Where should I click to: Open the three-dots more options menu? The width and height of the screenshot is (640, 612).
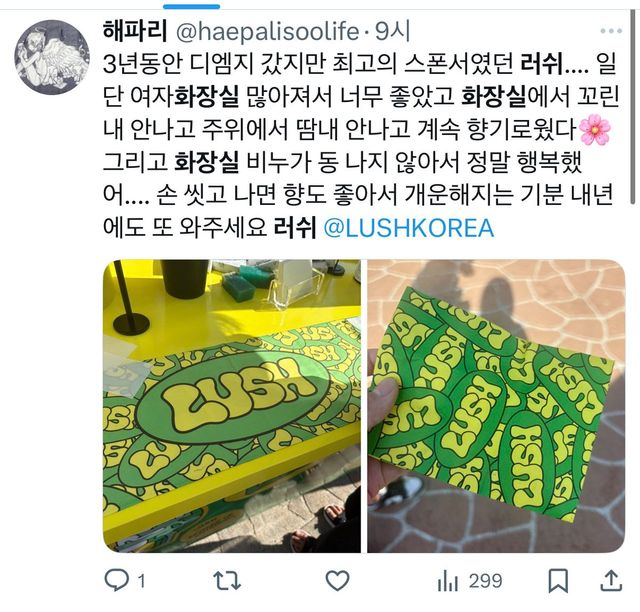[x=611, y=31]
